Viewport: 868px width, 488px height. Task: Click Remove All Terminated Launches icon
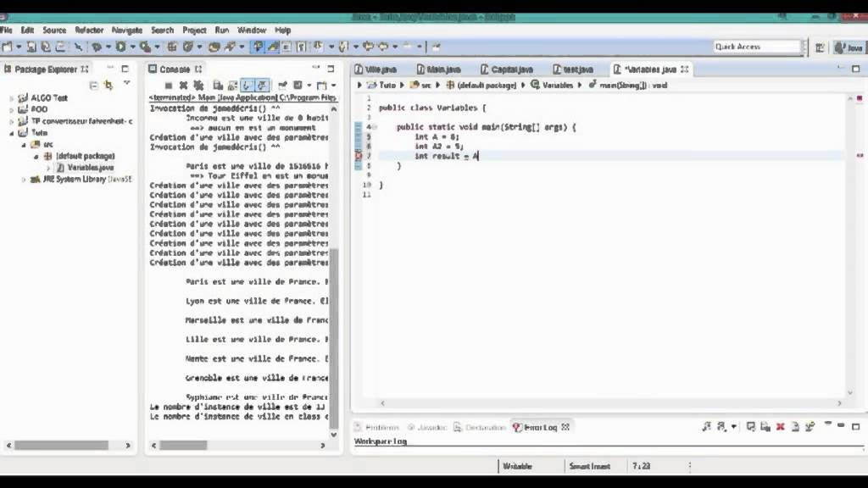198,86
